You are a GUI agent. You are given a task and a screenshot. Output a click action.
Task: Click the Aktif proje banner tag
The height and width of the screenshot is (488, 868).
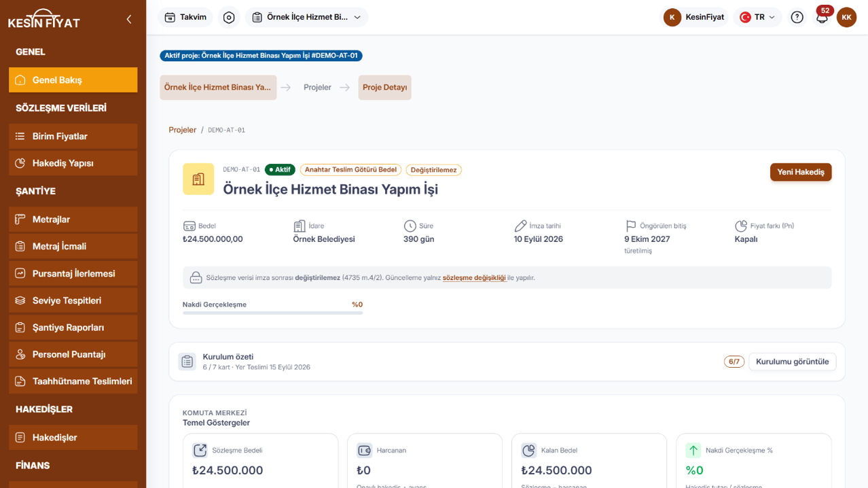pos(261,56)
